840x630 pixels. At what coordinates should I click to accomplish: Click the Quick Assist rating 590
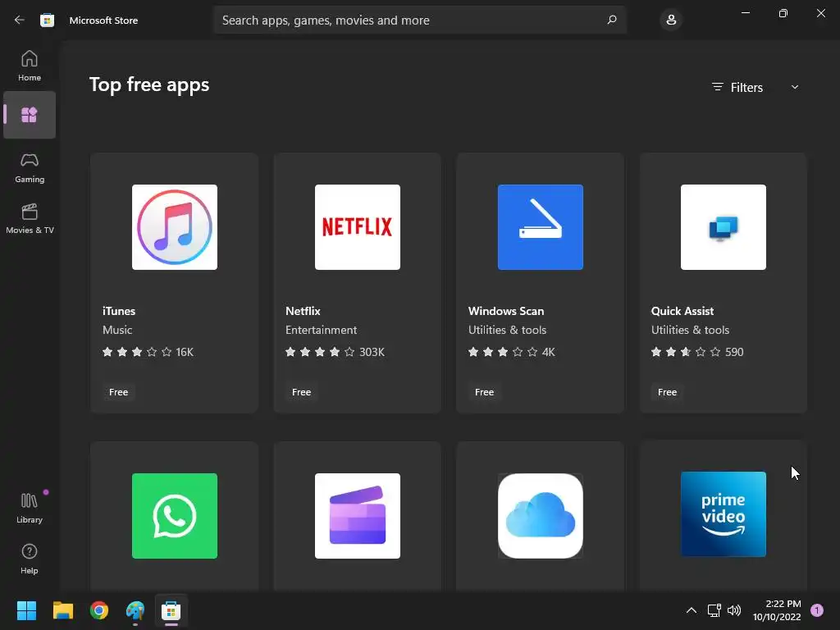697,352
